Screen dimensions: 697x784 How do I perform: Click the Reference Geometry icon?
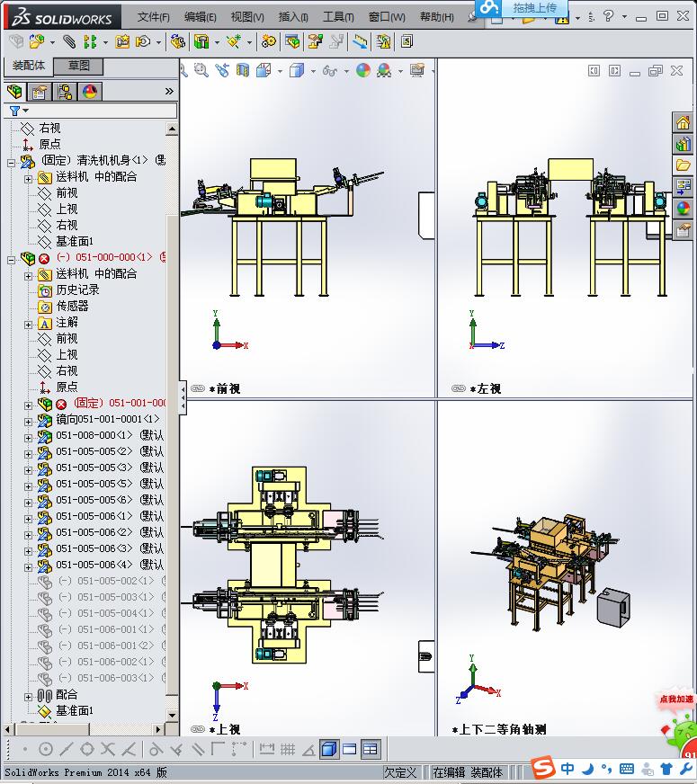pyautogui.click(x=234, y=41)
